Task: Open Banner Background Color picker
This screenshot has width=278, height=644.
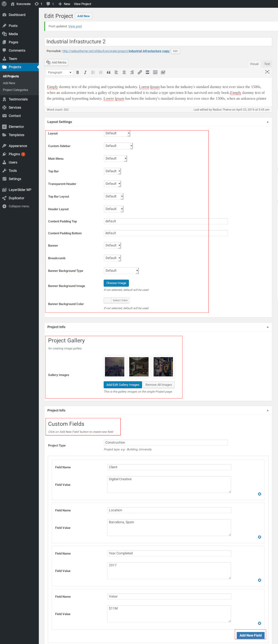Action: click(x=116, y=300)
